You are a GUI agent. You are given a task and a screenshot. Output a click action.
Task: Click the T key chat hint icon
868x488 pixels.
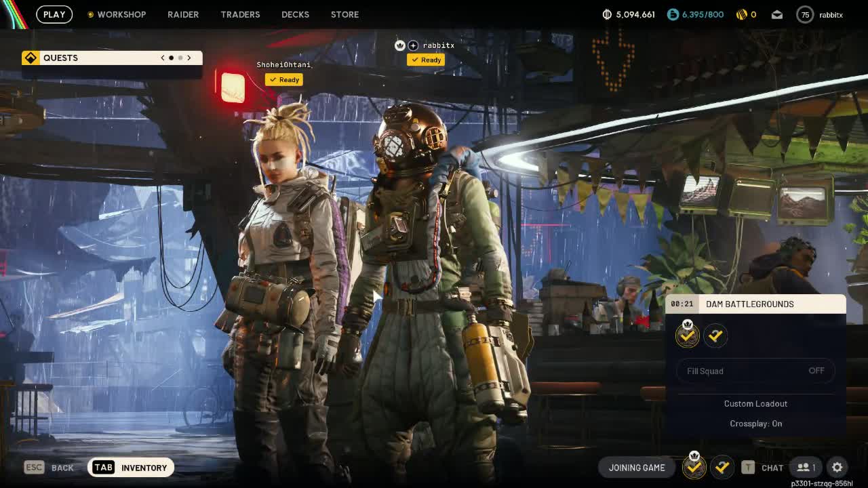coord(748,467)
